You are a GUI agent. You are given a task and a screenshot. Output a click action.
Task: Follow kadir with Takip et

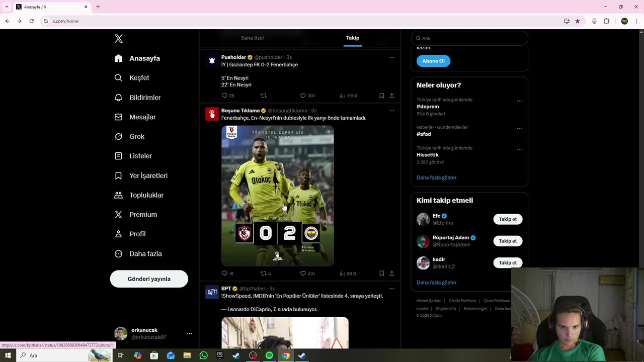point(508,262)
